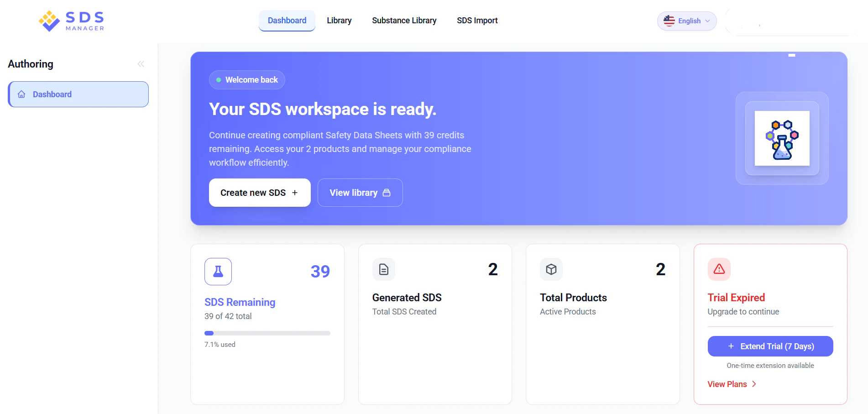Screen dimensions: 868x414
Task: Click the Welcome back status badge
Action: 247,79
